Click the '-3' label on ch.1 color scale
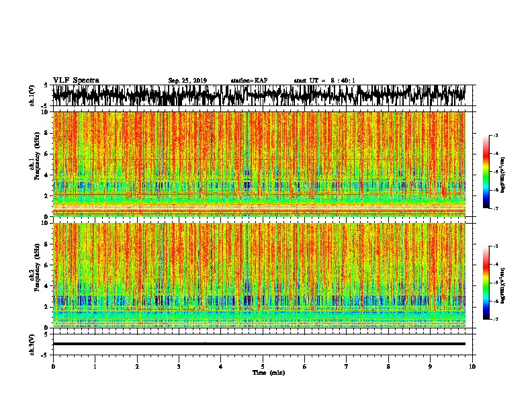 click(x=496, y=136)
